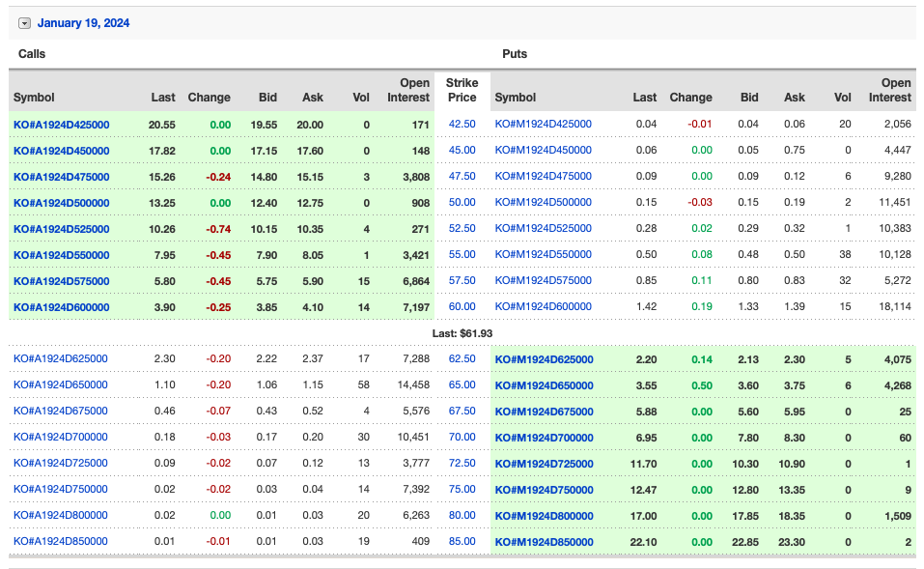924x569 pixels.
Task: Open call symbol KO#A1924D425000
Action: [x=61, y=125]
